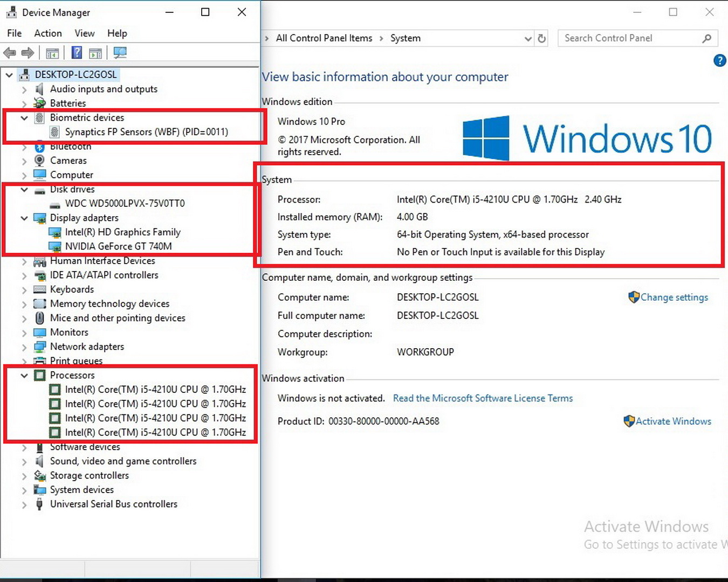Click the Keyboards category icon

tap(39, 289)
